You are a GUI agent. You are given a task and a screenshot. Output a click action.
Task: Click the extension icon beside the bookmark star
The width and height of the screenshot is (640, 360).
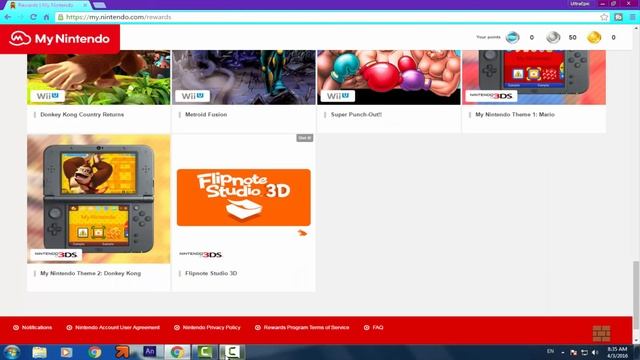618,17
